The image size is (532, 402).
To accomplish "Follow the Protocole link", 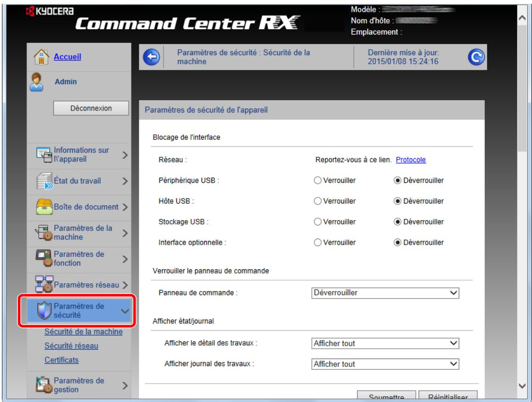I will (411, 160).
